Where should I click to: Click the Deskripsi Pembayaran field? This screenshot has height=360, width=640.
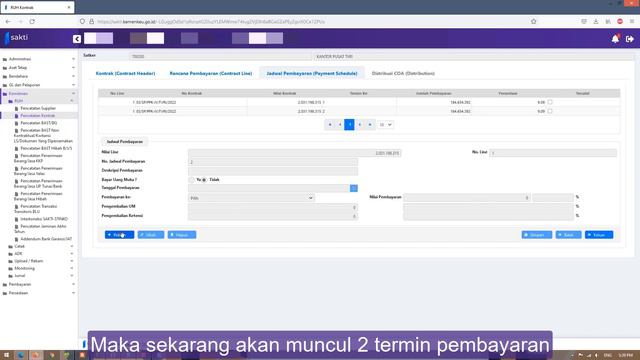(273, 171)
